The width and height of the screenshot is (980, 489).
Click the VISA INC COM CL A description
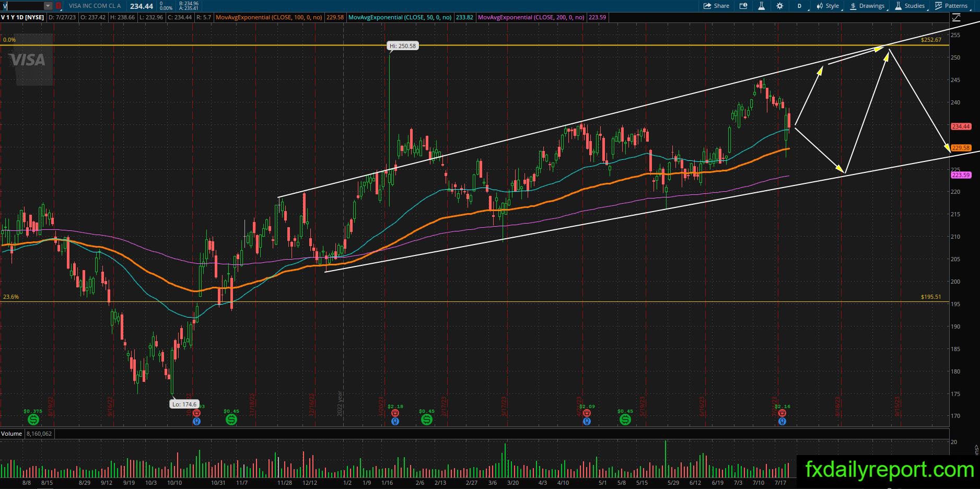95,6
